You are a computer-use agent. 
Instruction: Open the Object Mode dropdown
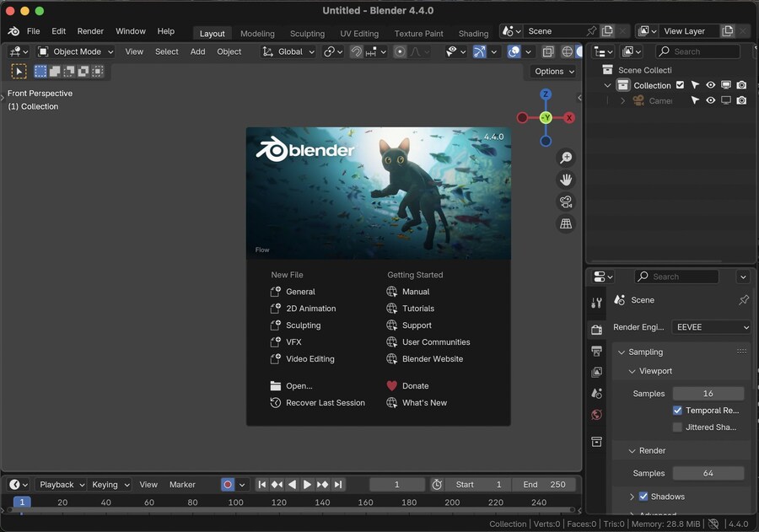(x=76, y=51)
